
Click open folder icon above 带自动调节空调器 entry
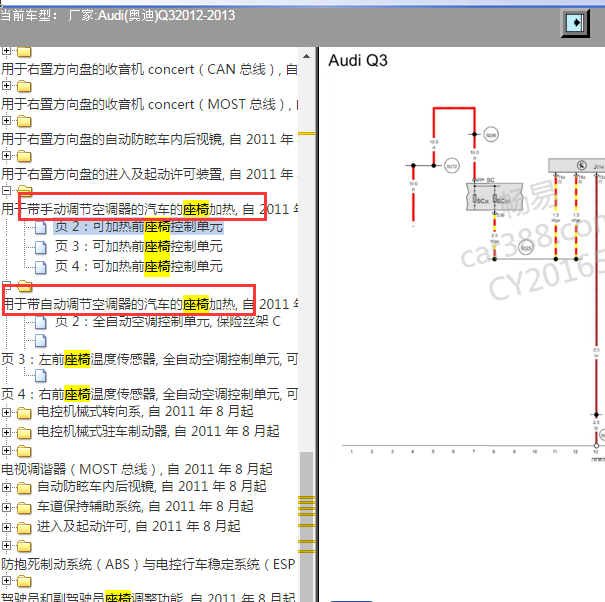[x=25, y=286]
